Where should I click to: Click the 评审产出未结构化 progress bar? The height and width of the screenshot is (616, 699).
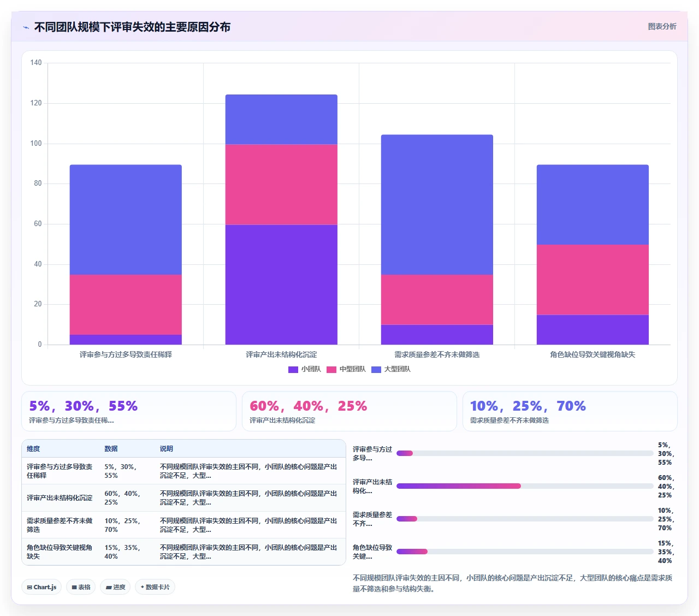pos(525,486)
